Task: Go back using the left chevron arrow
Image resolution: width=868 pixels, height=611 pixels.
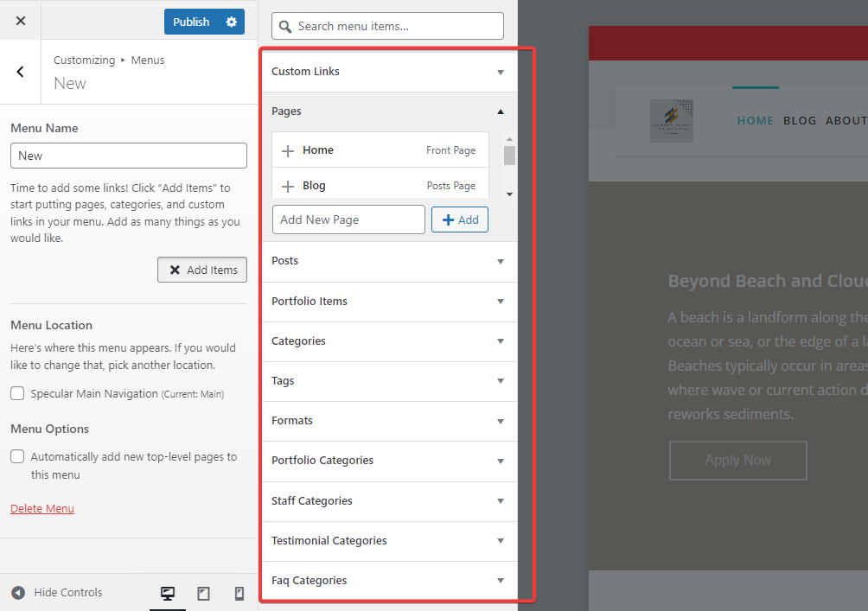Action: point(21,72)
